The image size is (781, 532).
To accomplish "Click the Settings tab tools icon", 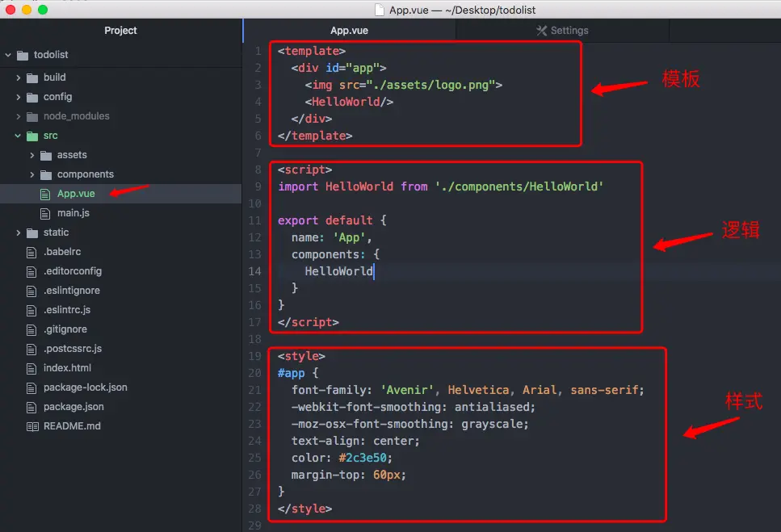I will 541,31.
